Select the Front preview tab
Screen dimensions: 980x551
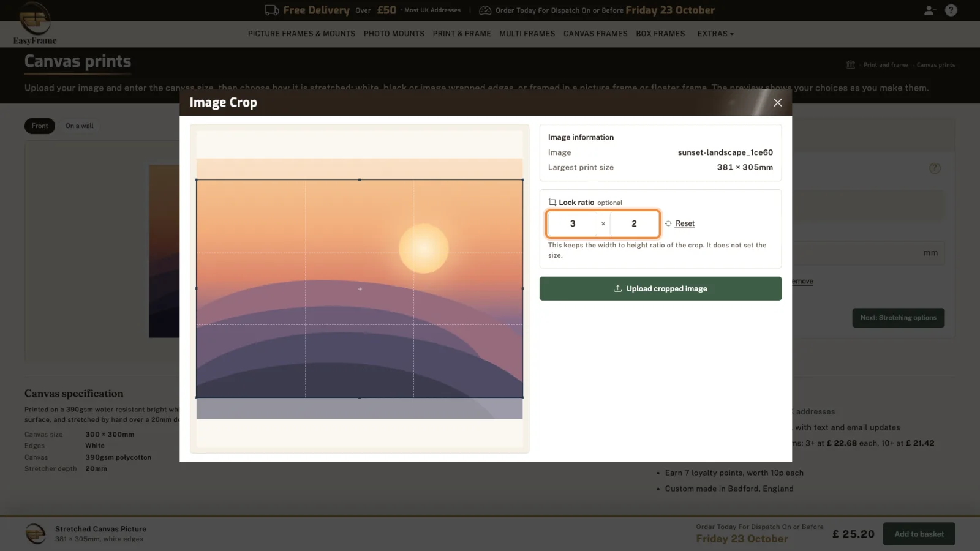pyautogui.click(x=40, y=126)
